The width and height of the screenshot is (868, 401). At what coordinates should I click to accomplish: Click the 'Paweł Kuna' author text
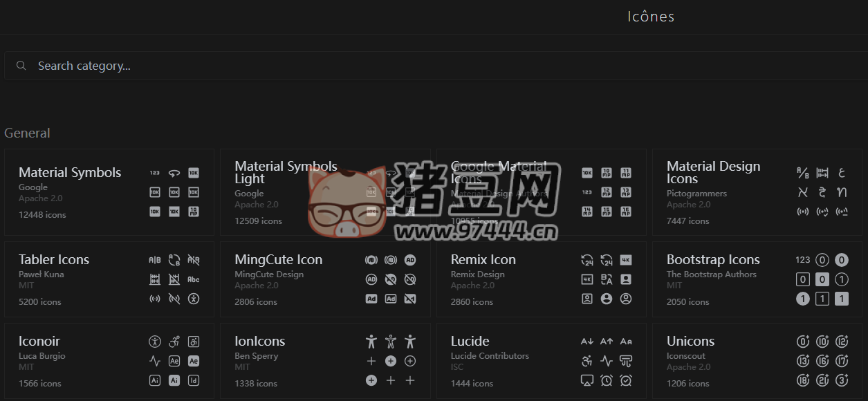[41, 274]
